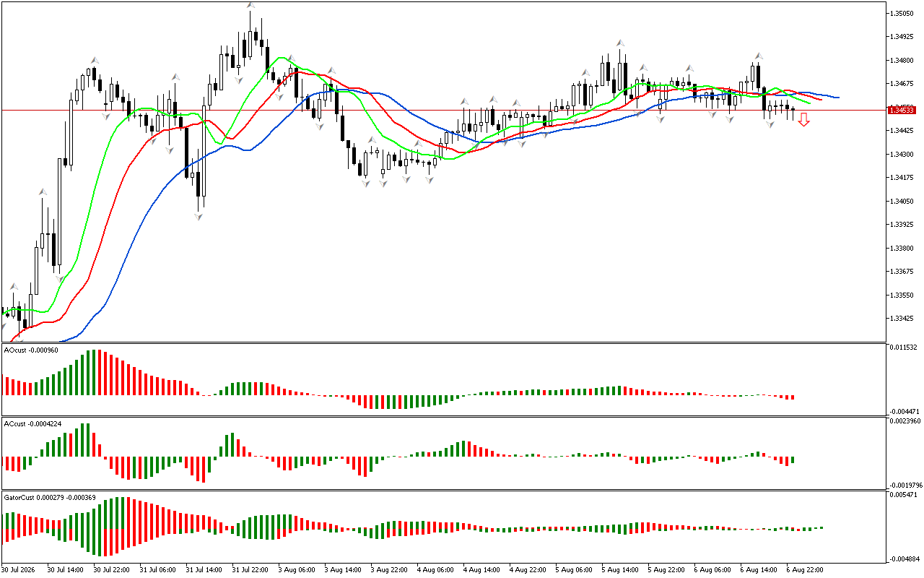Click the 3 Aug 06:00 time label
Viewport: 924px width, 578px height.
click(297, 569)
